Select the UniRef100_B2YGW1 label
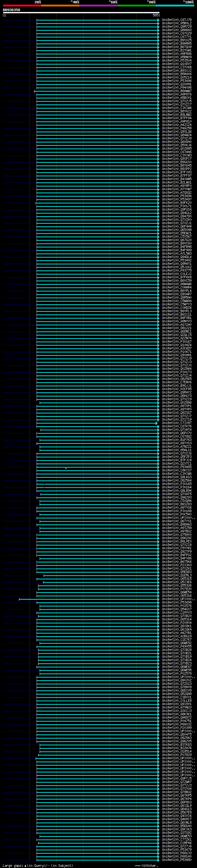Image resolution: width=197 pixels, height=868 pixels. (x=177, y=50)
